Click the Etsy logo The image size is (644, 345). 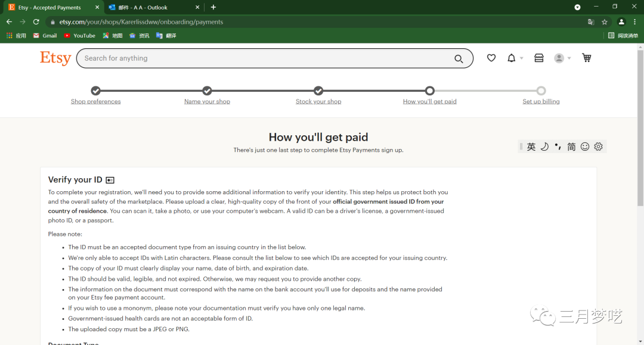coord(55,58)
